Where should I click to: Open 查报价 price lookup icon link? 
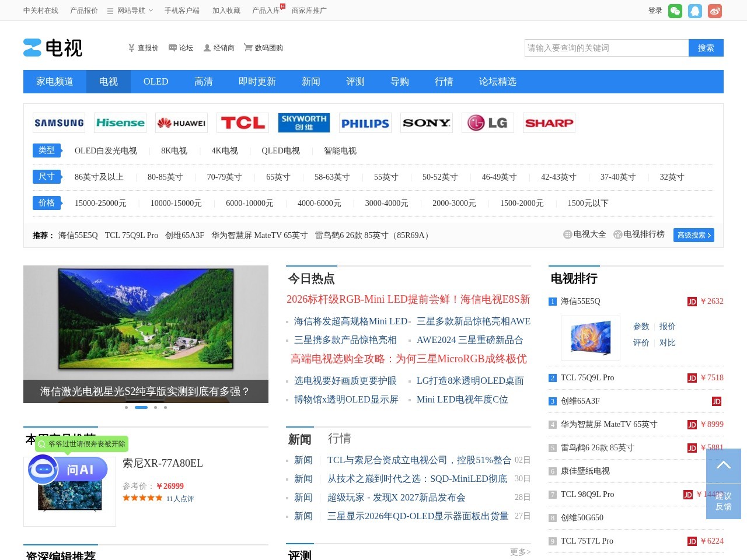[x=144, y=48]
